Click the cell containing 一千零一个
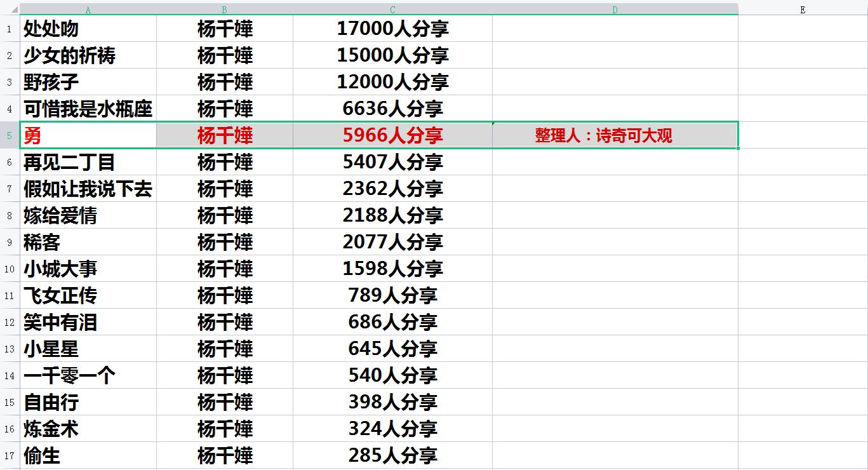 (x=88, y=375)
